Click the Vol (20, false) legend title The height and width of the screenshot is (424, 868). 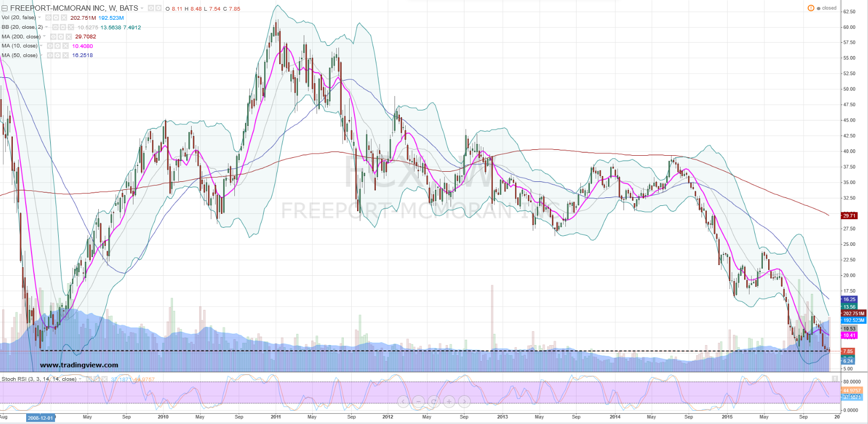(x=19, y=18)
